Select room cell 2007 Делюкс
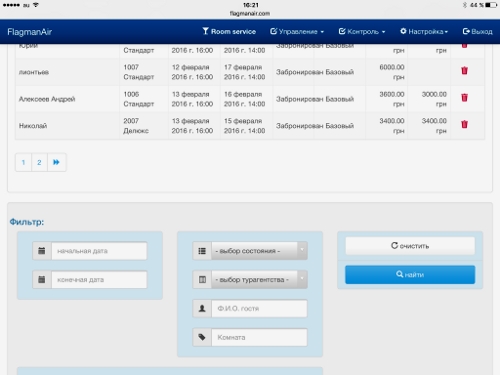The width and height of the screenshot is (500, 375). 144,126
